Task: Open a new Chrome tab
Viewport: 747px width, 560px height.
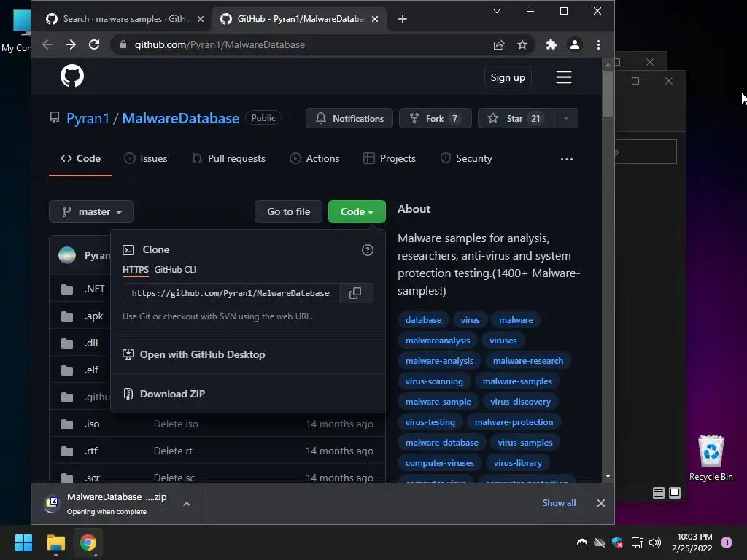Action: [x=403, y=19]
